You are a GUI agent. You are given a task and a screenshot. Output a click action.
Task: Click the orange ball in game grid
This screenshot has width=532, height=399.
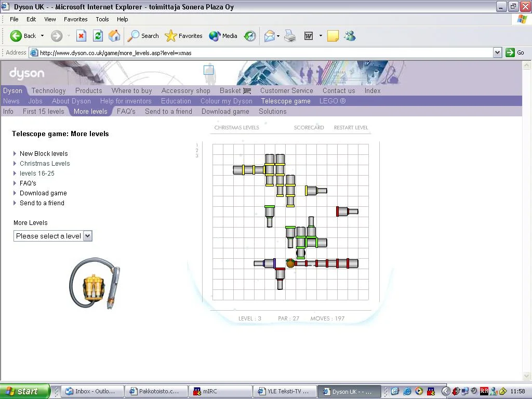(290, 263)
